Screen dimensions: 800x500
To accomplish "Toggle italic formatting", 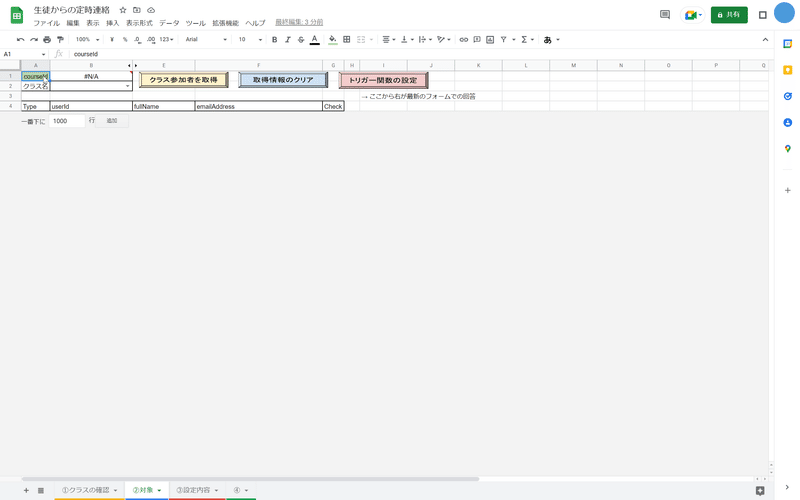I will [x=288, y=39].
